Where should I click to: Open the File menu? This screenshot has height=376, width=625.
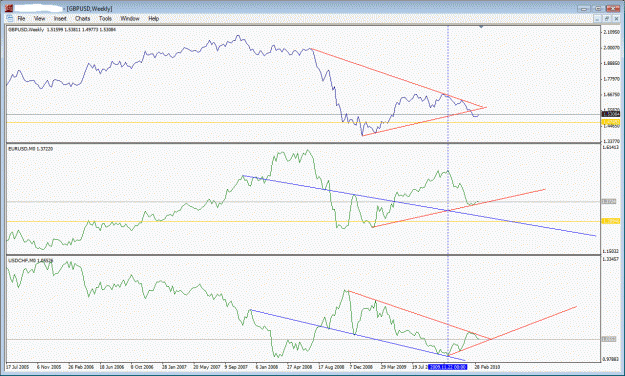click(21, 18)
